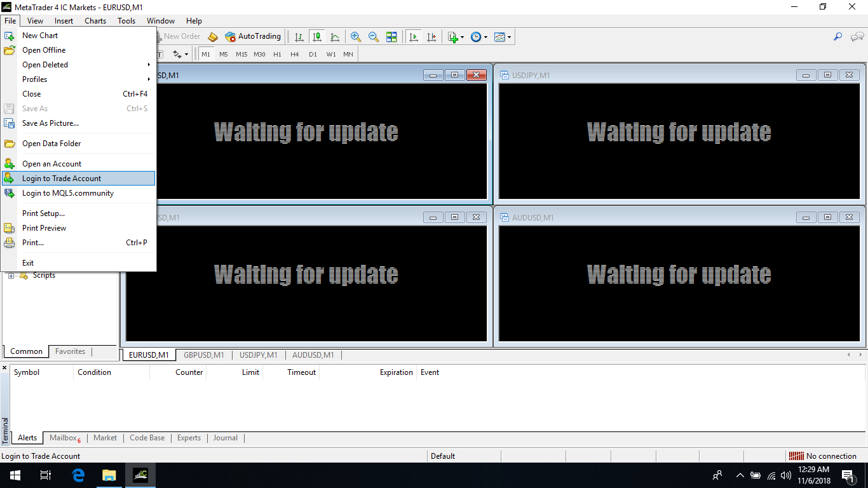
Task: Select the D1 timeframe
Action: (x=313, y=55)
